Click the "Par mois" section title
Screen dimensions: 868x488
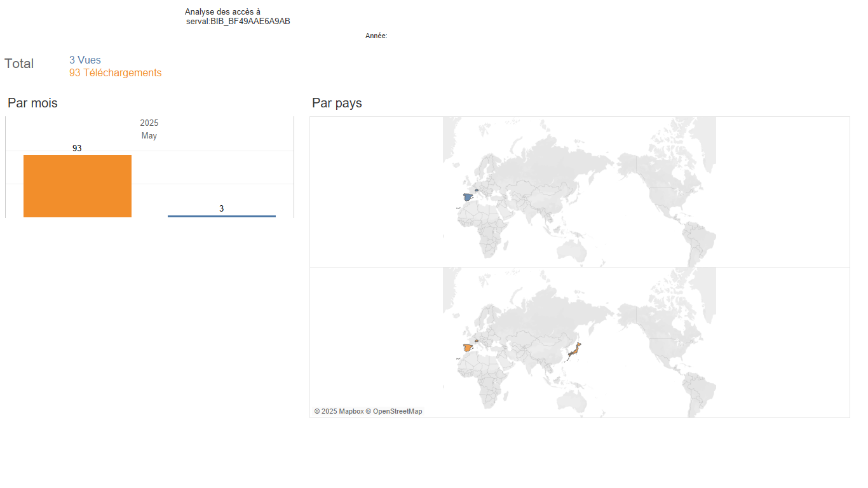32,103
